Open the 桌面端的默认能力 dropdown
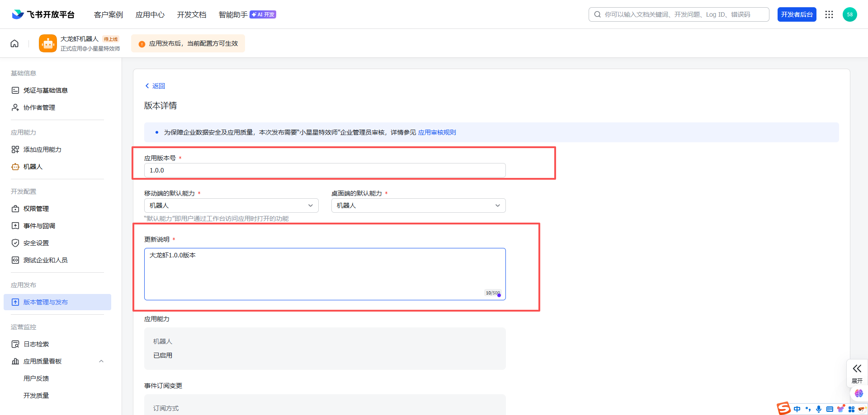Image resolution: width=868 pixels, height=415 pixels. (x=418, y=205)
